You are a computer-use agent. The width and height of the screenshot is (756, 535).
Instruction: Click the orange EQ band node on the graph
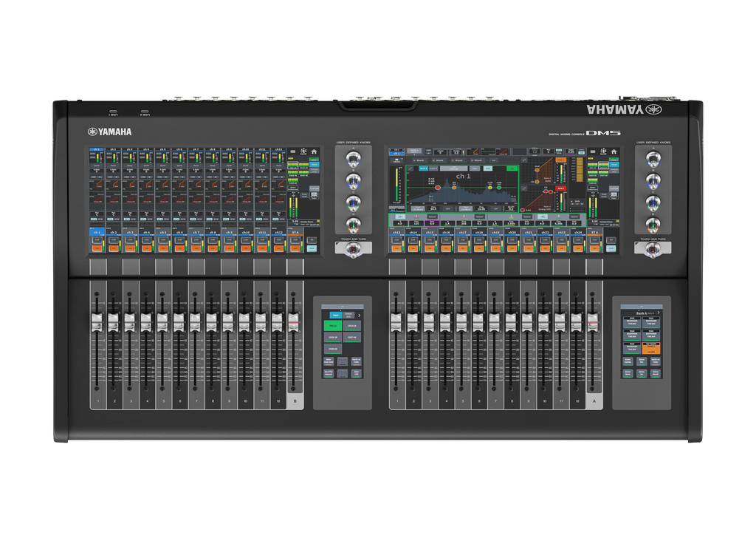point(454,188)
